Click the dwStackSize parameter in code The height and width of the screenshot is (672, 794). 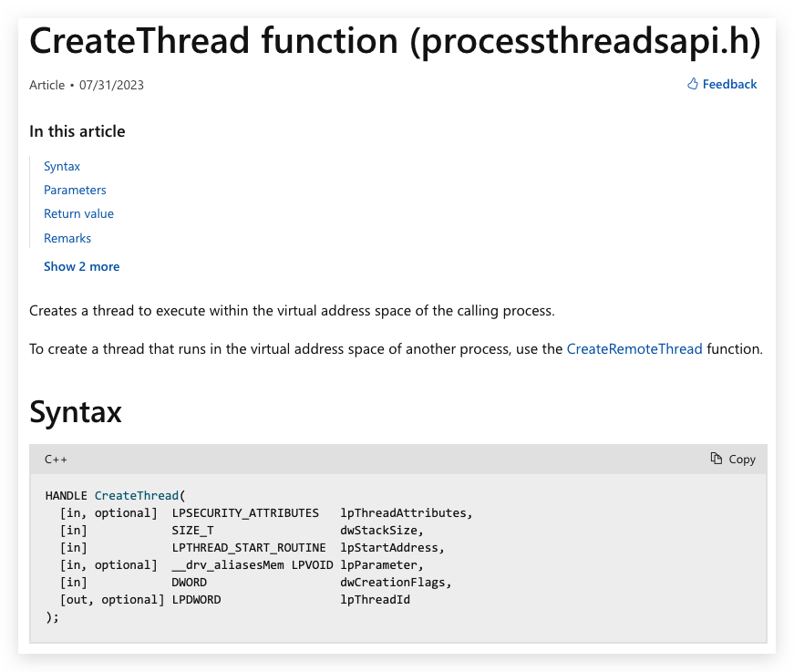(379, 530)
